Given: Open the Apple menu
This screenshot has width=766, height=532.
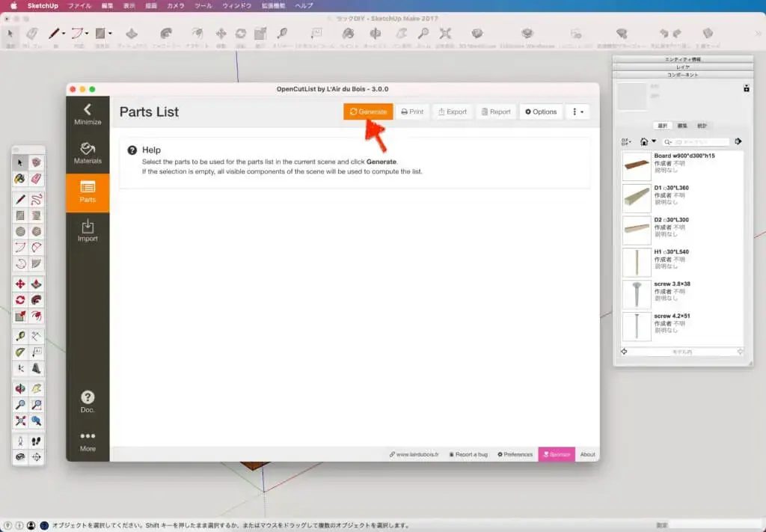Looking at the screenshot, I should pyautogui.click(x=13, y=6).
